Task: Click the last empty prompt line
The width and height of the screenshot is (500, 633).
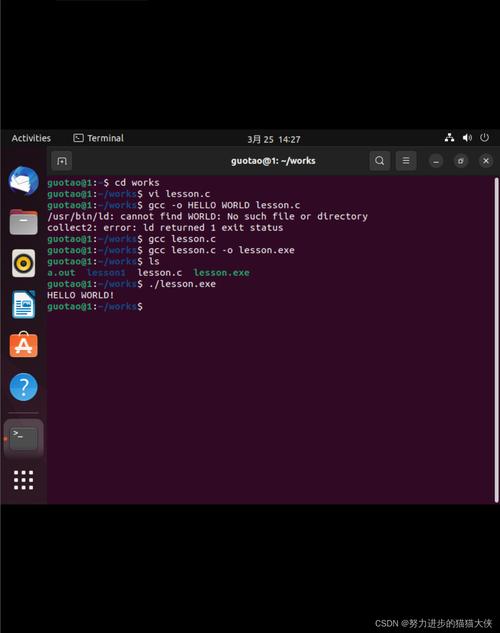Action: 94,307
